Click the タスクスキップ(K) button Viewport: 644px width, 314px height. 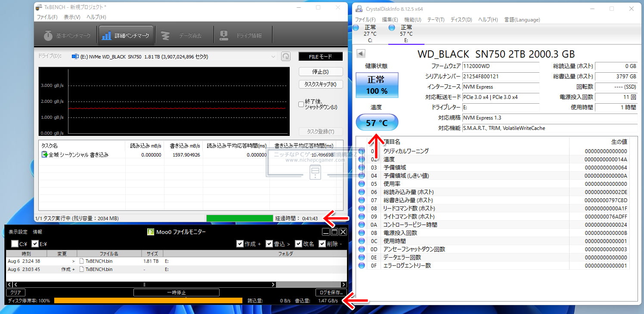pyautogui.click(x=321, y=84)
